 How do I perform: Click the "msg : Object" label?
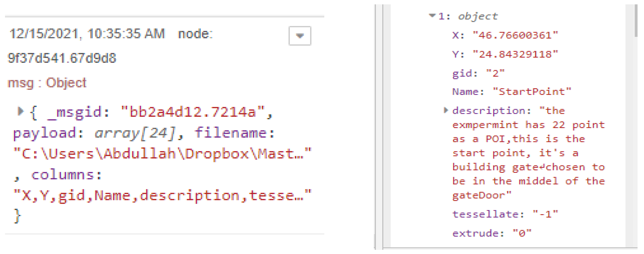tap(47, 83)
